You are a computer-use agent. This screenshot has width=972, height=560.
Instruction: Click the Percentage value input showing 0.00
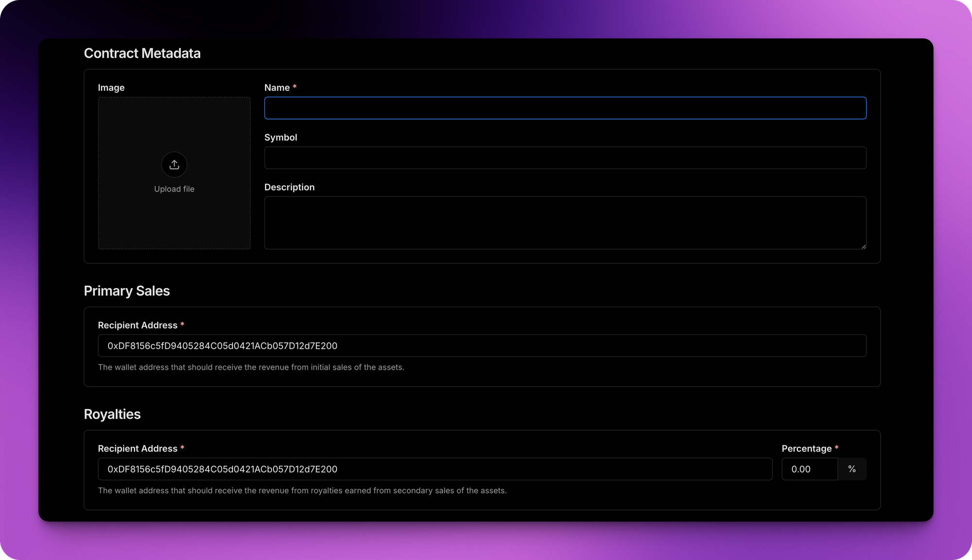(809, 469)
